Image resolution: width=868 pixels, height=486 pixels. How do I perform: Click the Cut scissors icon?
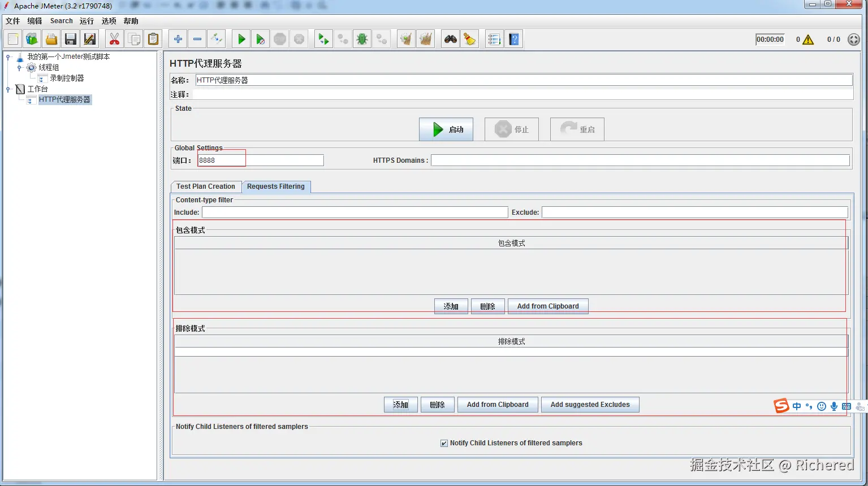[115, 39]
